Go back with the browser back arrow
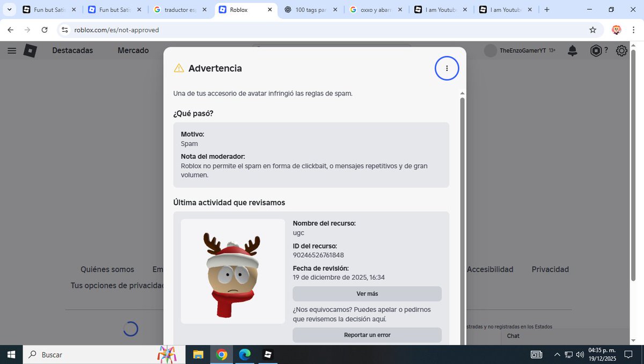The width and height of the screenshot is (644, 364). (10, 30)
